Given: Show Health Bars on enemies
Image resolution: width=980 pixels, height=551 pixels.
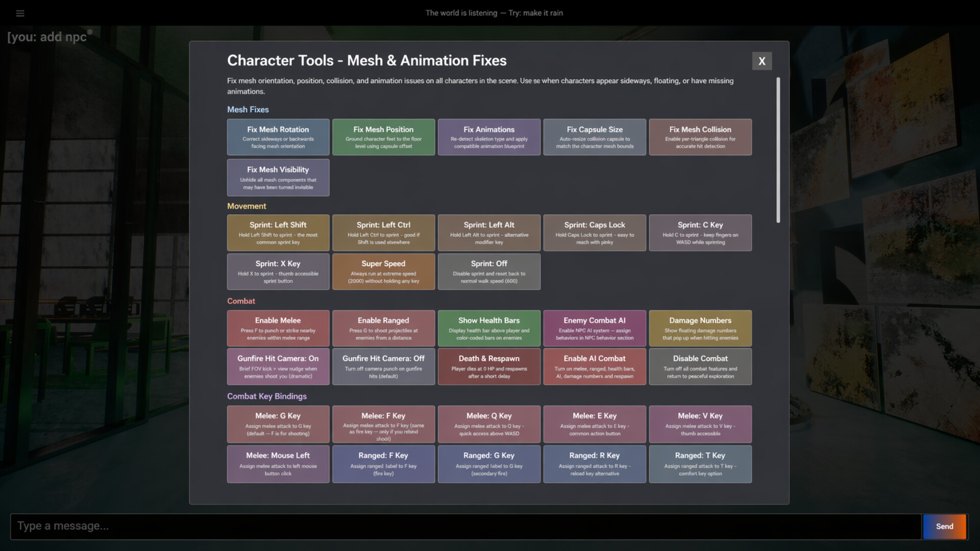Looking at the screenshot, I should tap(489, 328).
